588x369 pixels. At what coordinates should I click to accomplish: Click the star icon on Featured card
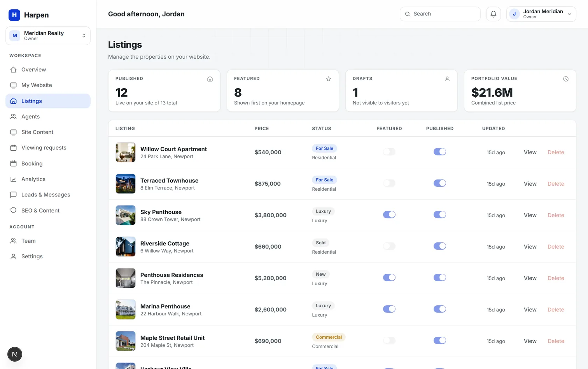(x=329, y=79)
